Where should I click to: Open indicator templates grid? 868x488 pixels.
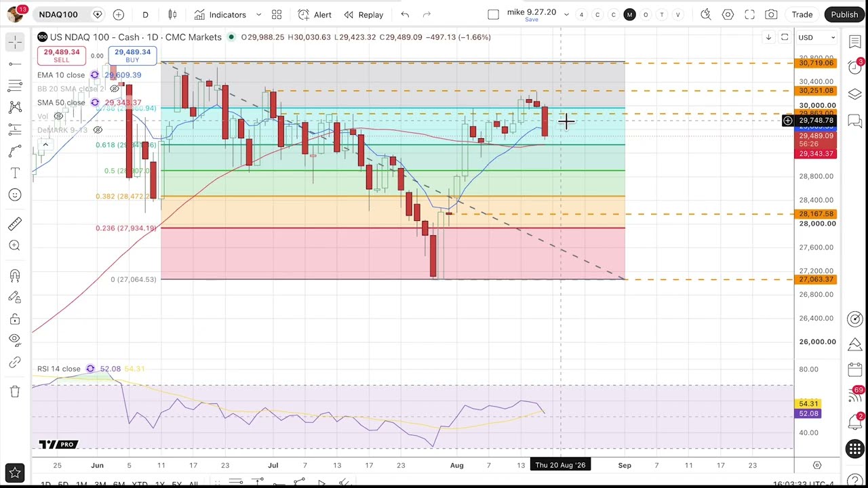pyautogui.click(x=277, y=14)
